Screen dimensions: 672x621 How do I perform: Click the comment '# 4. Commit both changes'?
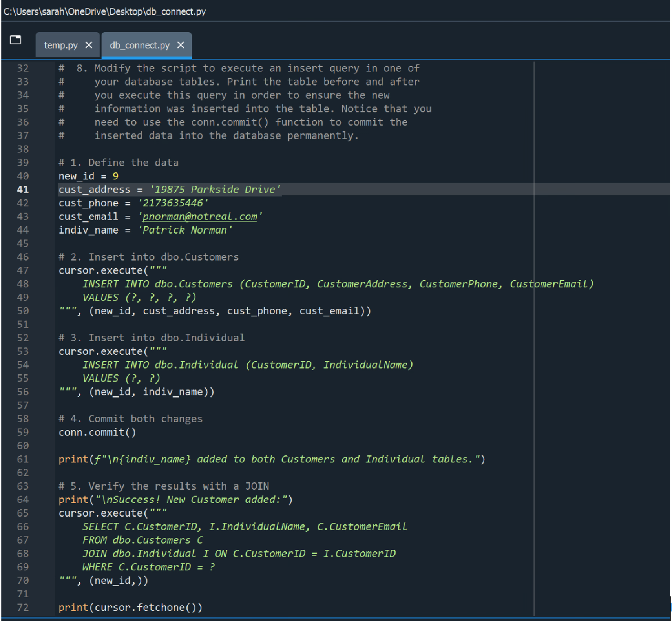coord(131,419)
